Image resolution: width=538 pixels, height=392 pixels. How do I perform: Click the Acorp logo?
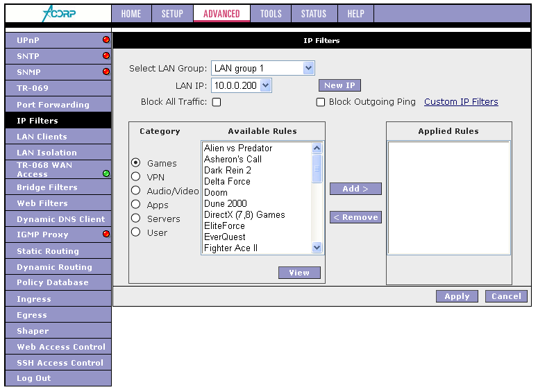click(59, 13)
